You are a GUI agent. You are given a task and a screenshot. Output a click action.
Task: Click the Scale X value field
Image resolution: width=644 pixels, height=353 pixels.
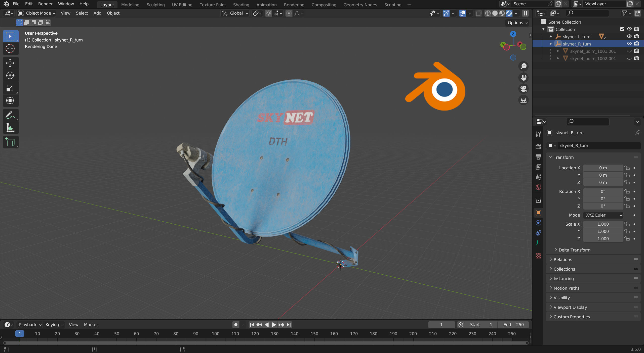(x=603, y=224)
